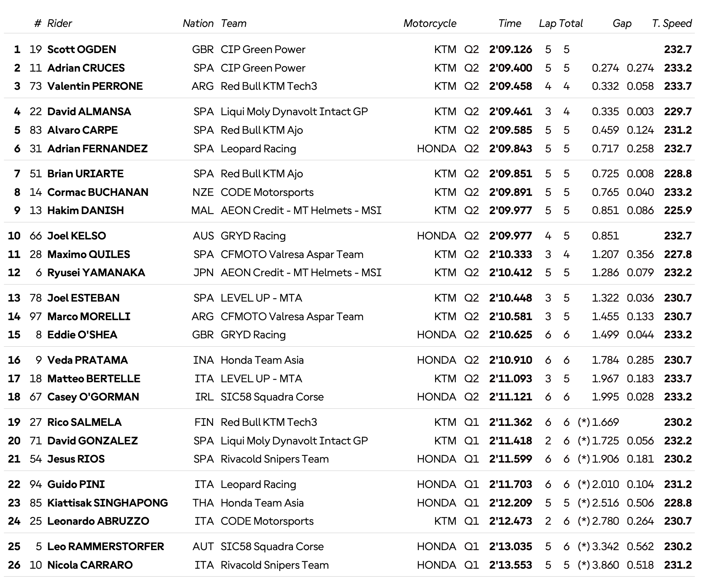Select the Nation column header

[x=198, y=23]
